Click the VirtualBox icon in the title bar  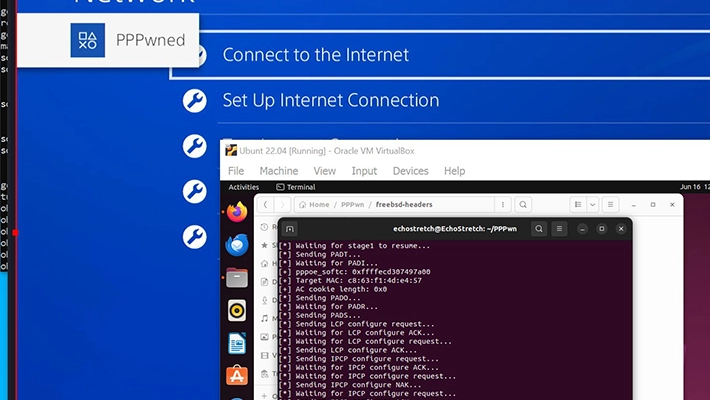(x=231, y=150)
